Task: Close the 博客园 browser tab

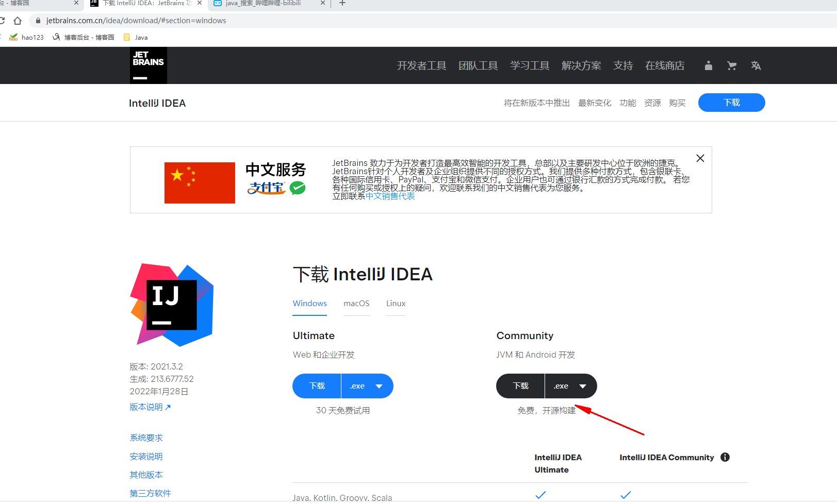Action: point(76,3)
